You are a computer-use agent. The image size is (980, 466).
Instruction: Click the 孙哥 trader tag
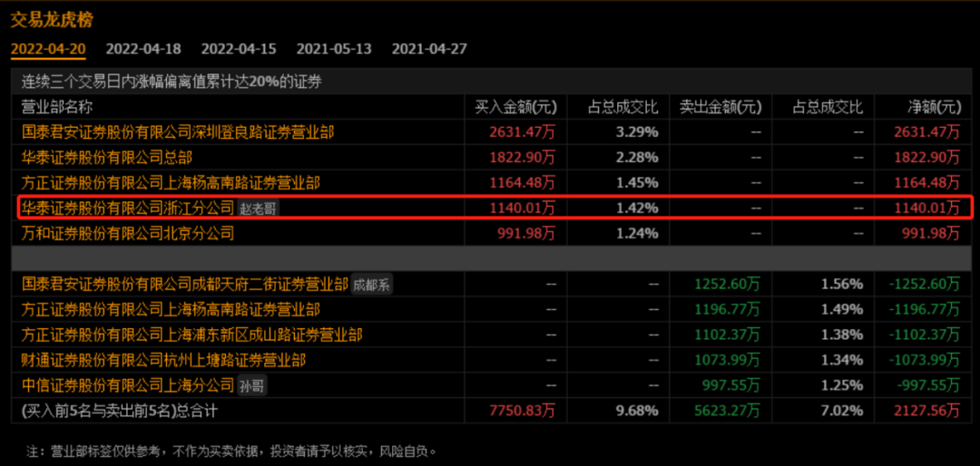click(x=252, y=386)
